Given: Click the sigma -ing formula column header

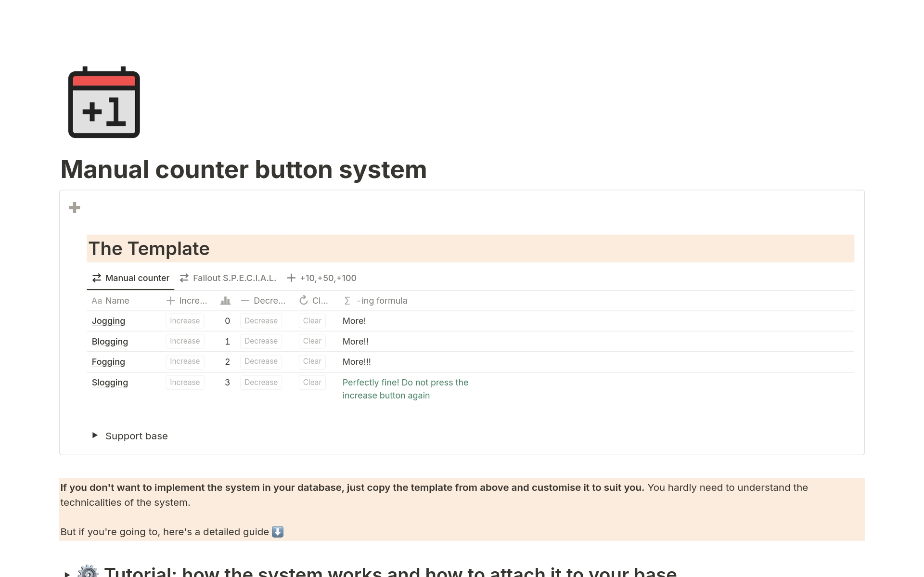Looking at the screenshot, I should pos(376,301).
